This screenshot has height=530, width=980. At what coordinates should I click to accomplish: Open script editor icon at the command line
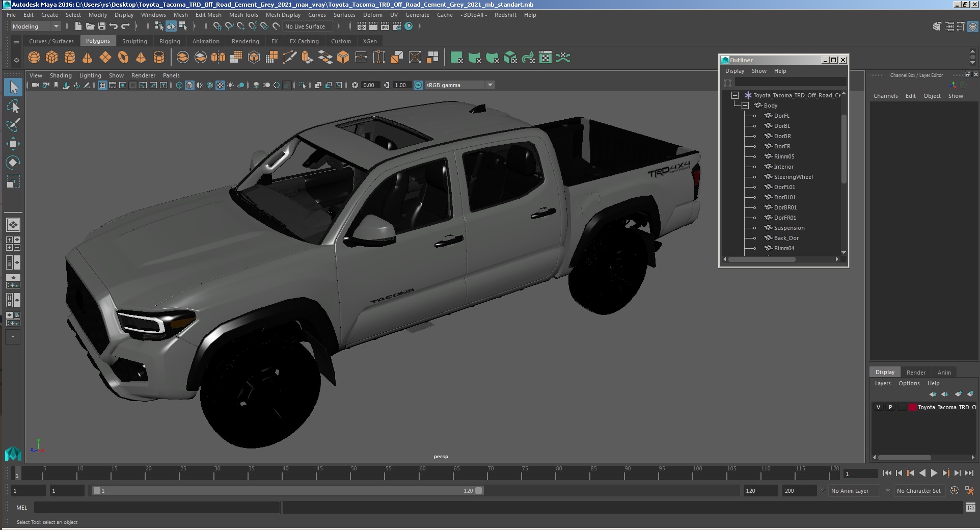pyautogui.click(x=970, y=507)
